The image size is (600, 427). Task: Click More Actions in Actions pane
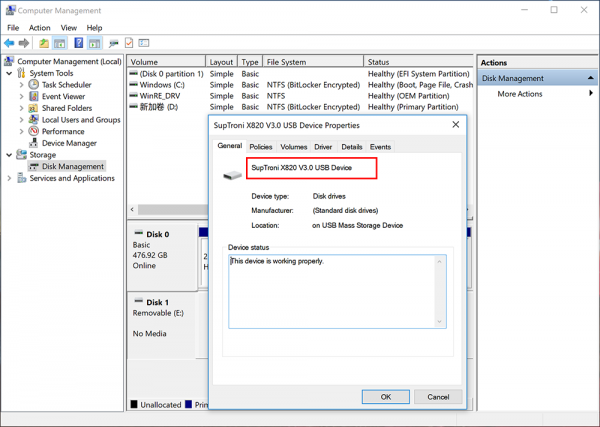(x=520, y=94)
